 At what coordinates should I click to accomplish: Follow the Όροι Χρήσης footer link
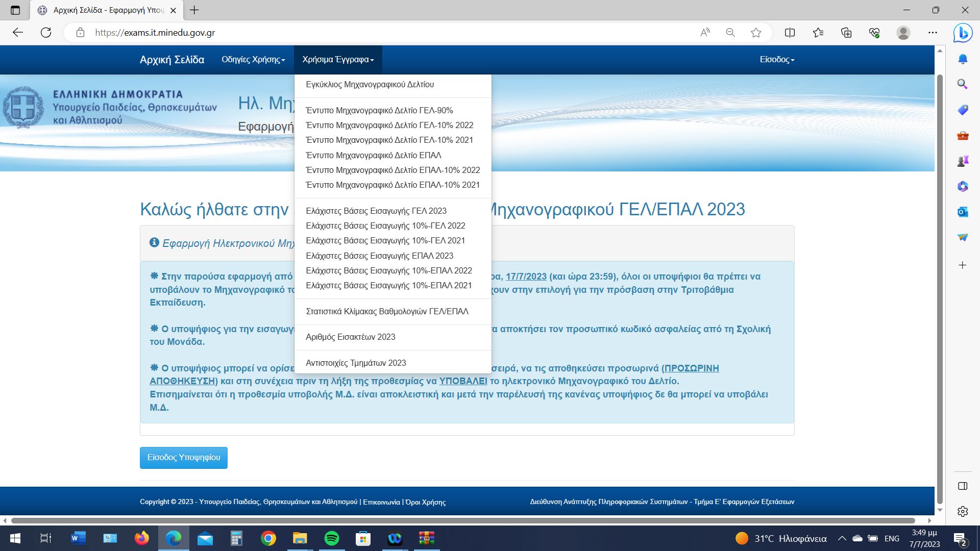425,502
